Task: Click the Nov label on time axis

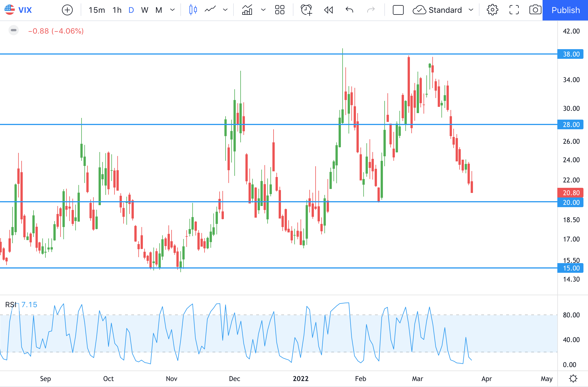Action: click(x=172, y=378)
